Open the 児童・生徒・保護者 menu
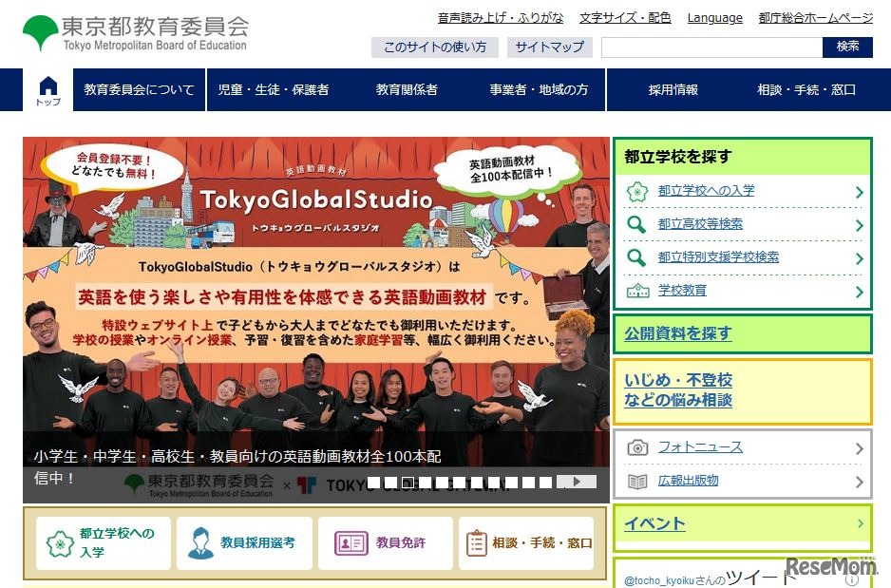Viewport: 891px width, 588px height. pos(274,89)
